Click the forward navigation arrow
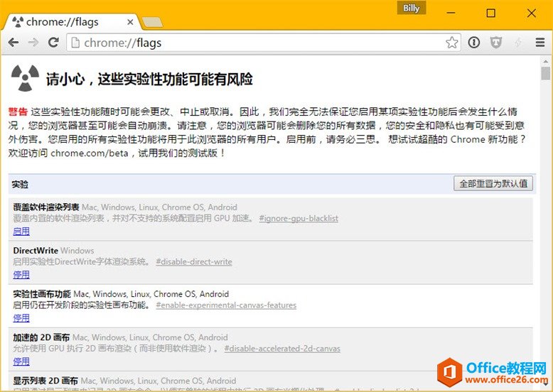553x392 pixels. 33,43
